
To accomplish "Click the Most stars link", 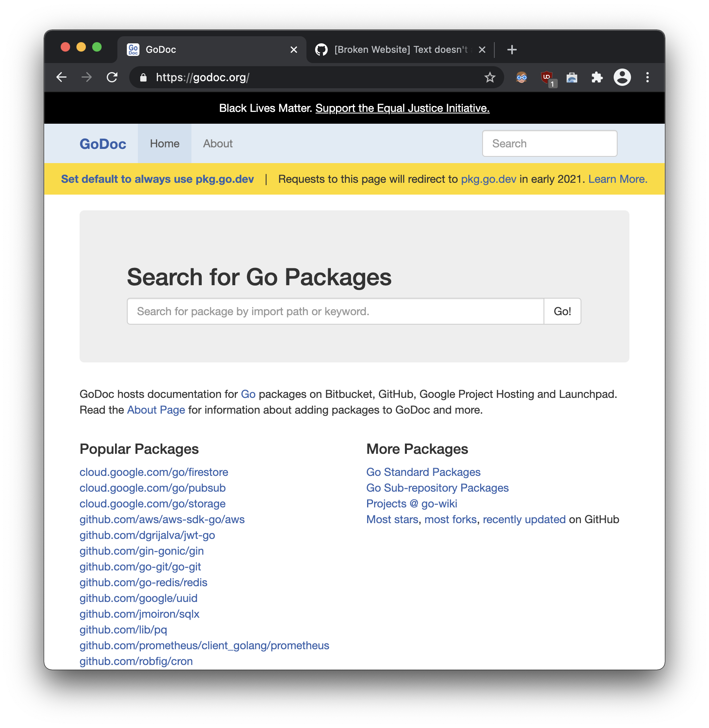I will pyautogui.click(x=392, y=519).
